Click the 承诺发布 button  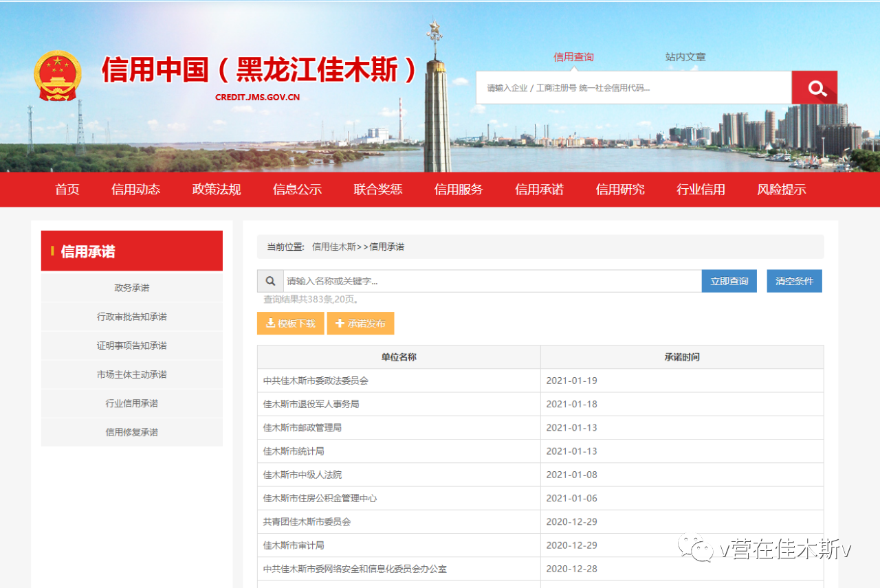[x=360, y=324]
